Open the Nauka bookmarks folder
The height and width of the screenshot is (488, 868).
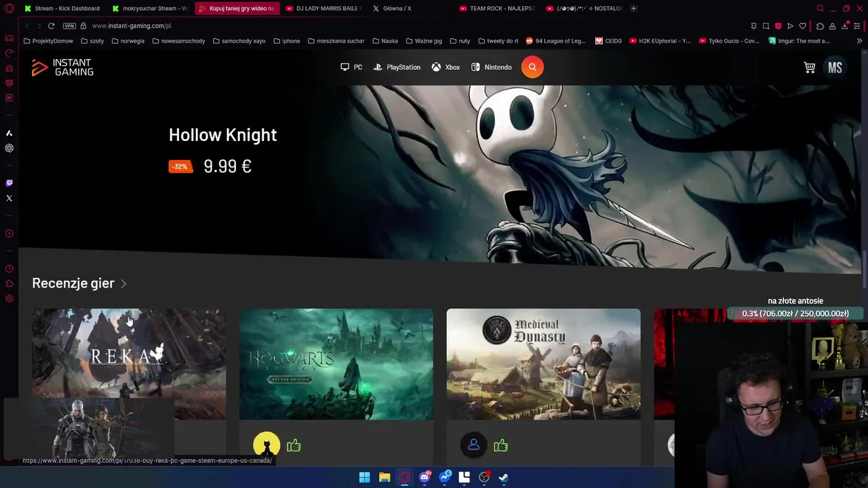(384, 41)
